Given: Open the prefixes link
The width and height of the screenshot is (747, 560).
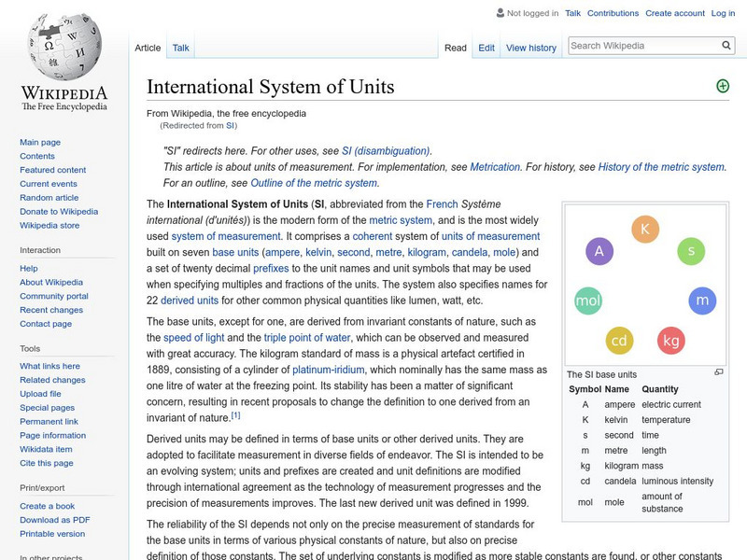Looking at the screenshot, I should pyautogui.click(x=271, y=269).
